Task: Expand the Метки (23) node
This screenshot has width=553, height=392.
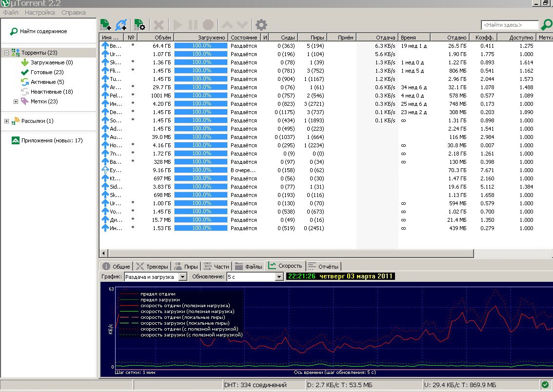Action: pyautogui.click(x=16, y=101)
